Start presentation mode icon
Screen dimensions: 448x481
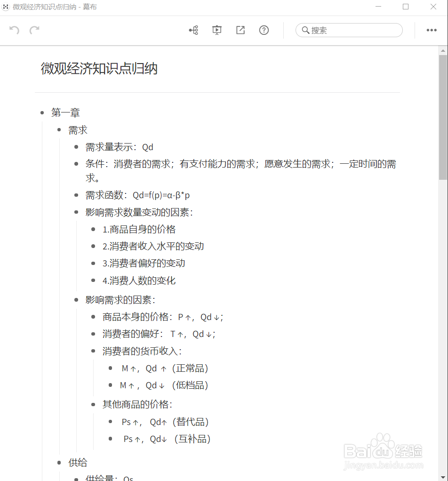pyautogui.click(x=217, y=30)
